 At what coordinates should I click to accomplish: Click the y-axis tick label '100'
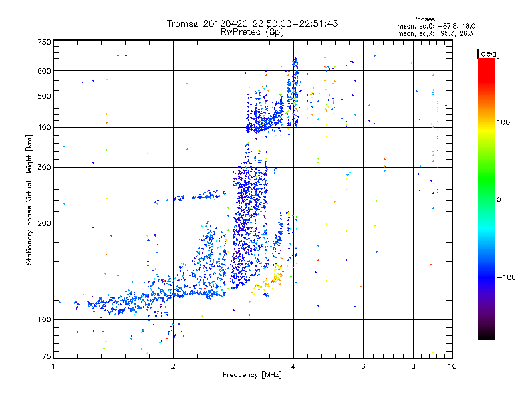(44, 320)
